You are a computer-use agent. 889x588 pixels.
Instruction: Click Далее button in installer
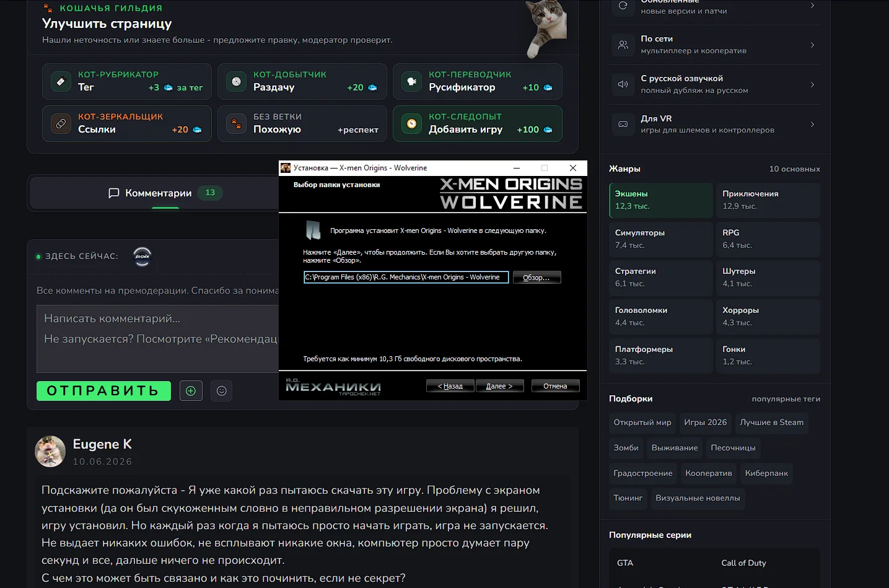coord(500,386)
